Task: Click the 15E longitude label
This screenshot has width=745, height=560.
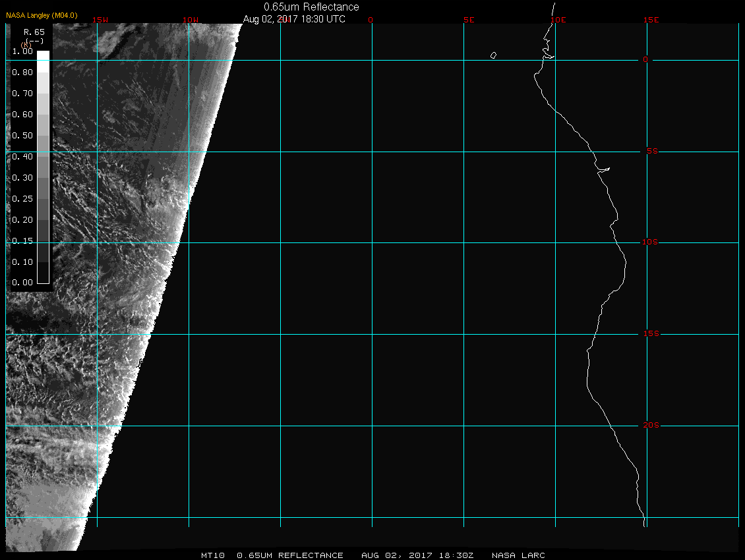Action: click(x=651, y=20)
